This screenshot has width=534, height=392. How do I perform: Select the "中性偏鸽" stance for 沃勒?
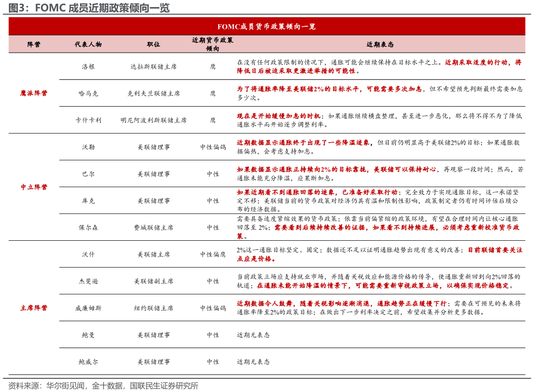click(x=213, y=147)
